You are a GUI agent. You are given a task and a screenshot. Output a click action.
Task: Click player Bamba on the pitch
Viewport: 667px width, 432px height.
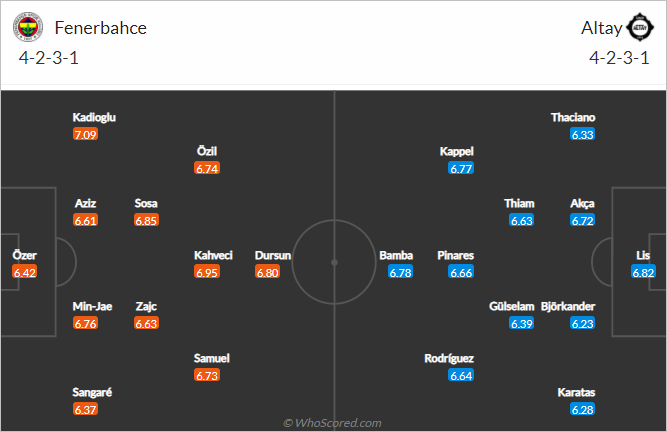[x=396, y=256]
